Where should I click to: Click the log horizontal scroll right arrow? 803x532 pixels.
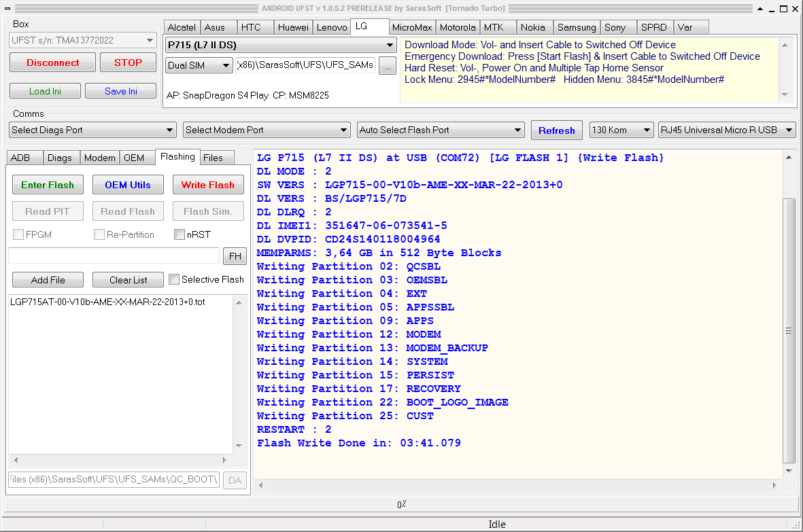[774, 485]
